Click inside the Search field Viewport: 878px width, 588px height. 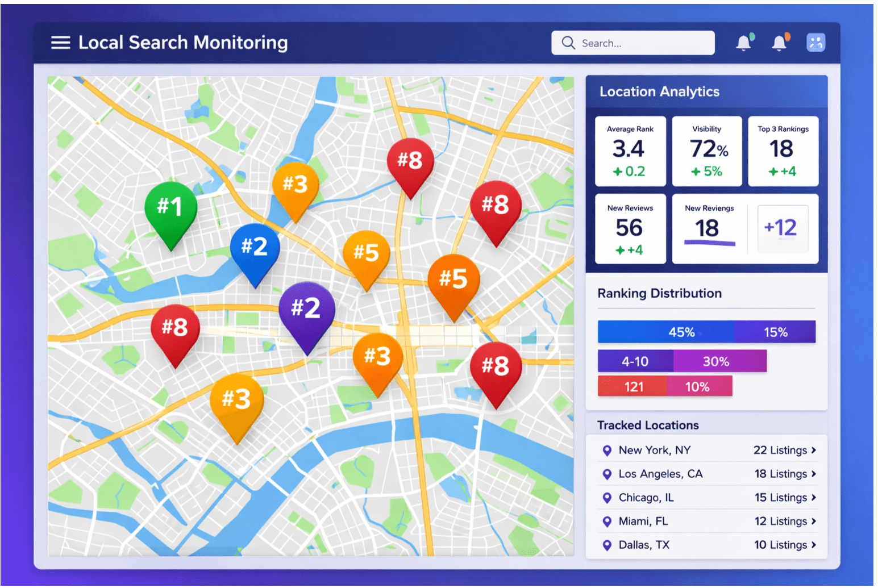[x=636, y=43]
